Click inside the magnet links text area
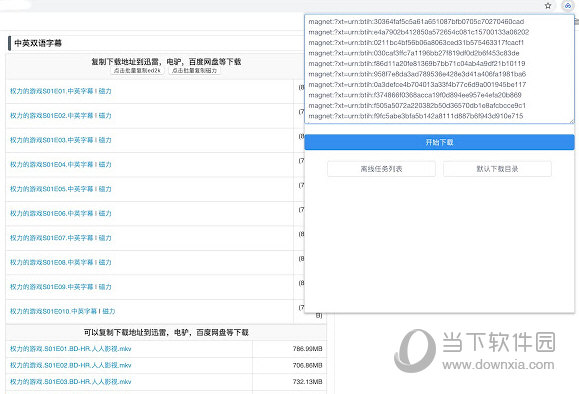 [x=439, y=69]
